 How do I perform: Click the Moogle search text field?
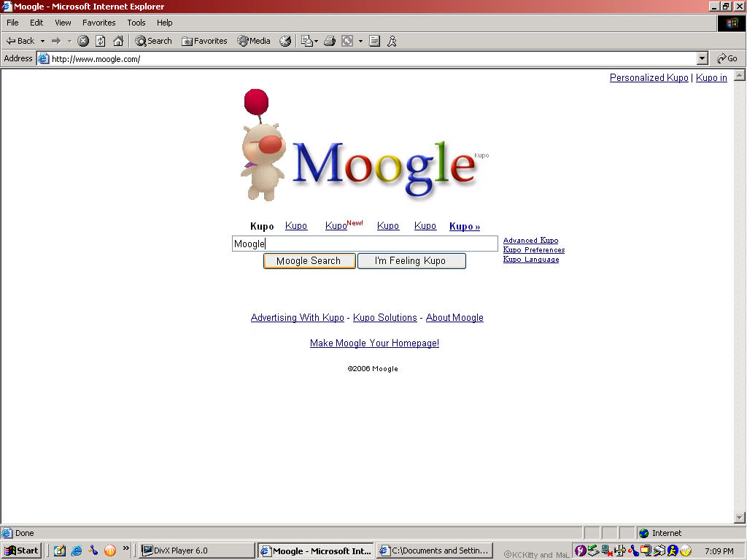point(365,244)
